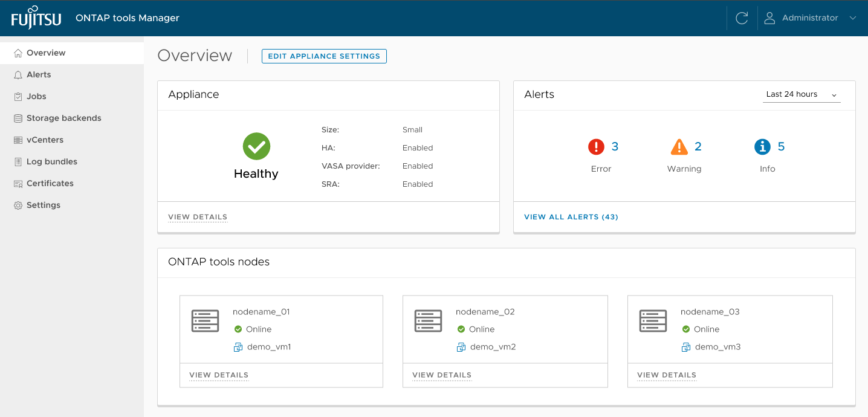
Task: Open the Settings section from sidebar
Action: [43, 205]
